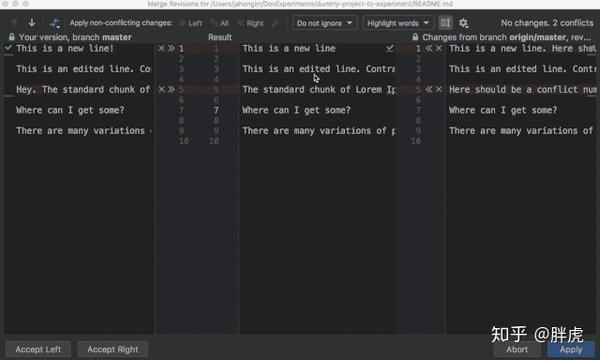
Task: Click 'Here should be a conflict' line
Action: point(522,89)
